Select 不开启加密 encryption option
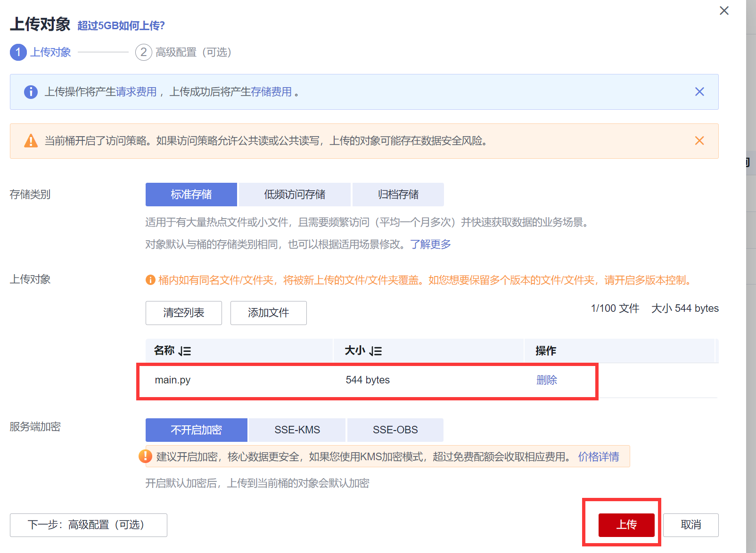 pos(196,430)
